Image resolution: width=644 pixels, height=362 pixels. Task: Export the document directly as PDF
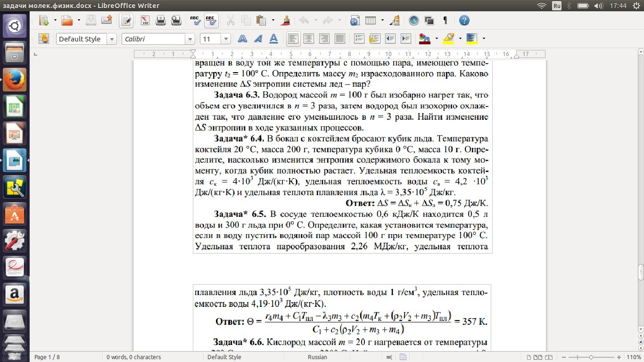click(x=145, y=20)
